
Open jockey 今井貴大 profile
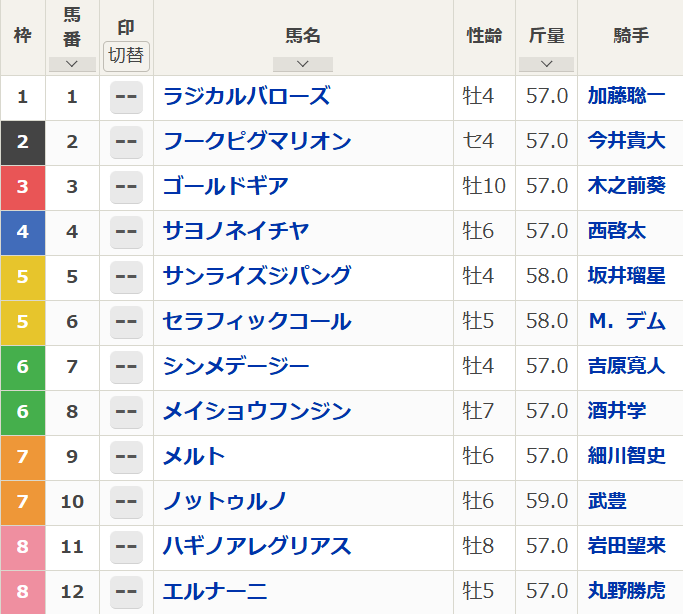point(626,141)
